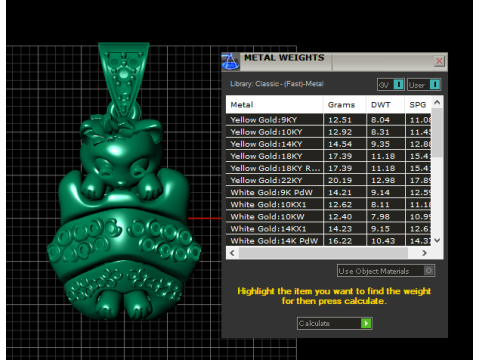This screenshot has width=480, height=360.
Task: Click the 20.19 grams value
Action: 340,180
